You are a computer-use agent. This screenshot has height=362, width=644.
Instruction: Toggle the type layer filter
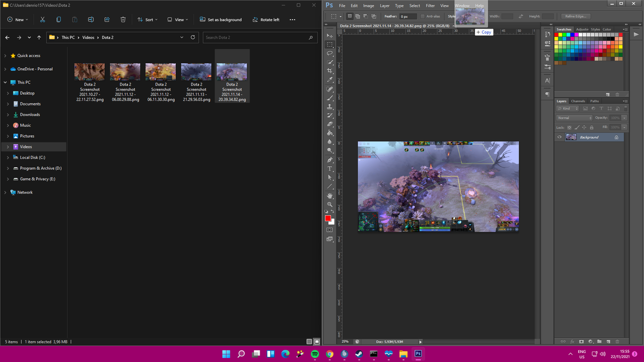(x=601, y=109)
